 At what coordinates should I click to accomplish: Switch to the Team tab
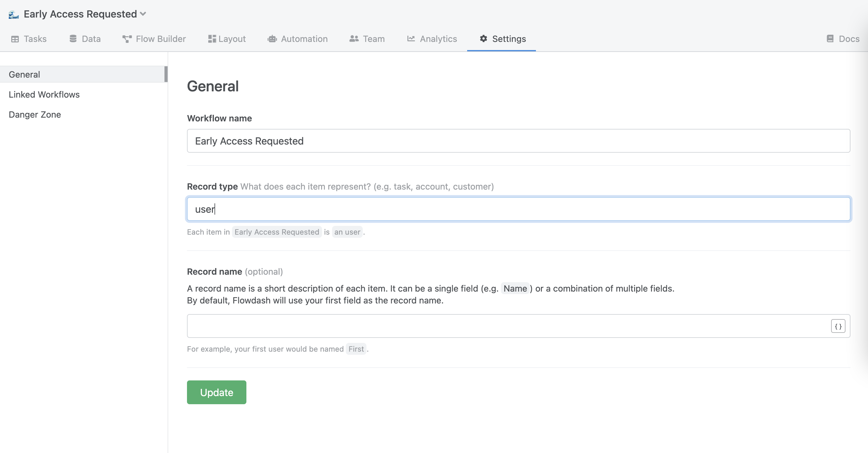pos(367,39)
